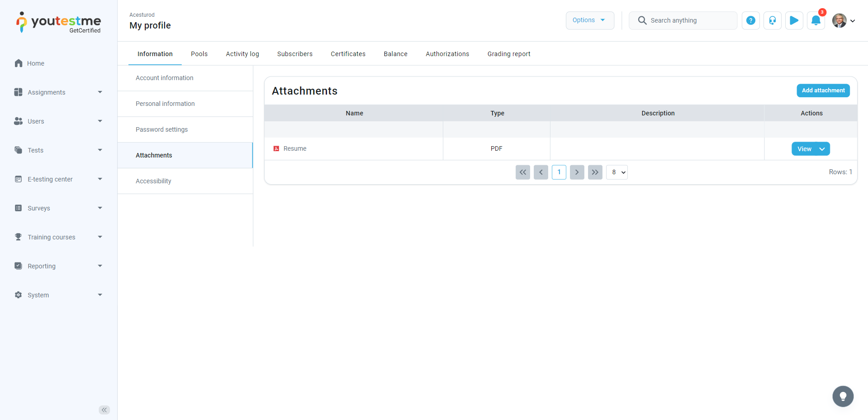
Task: Click the help question mark icon
Action: tap(750, 20)
